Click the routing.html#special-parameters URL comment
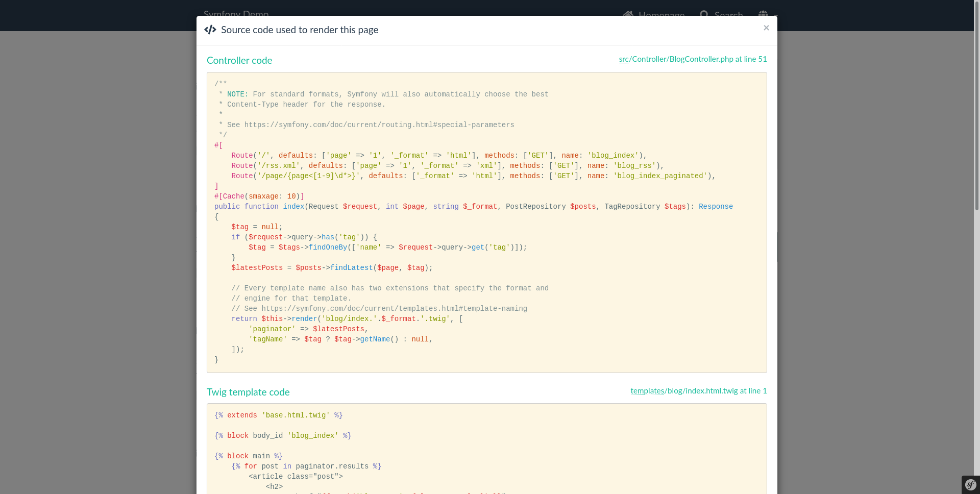 [379, 125]
